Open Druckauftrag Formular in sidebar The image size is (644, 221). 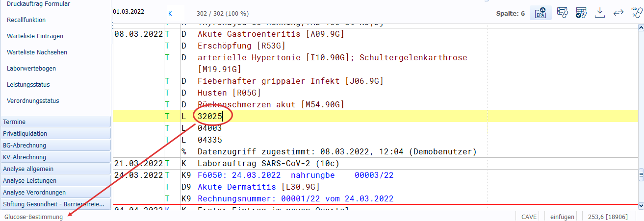click(39, 4)
